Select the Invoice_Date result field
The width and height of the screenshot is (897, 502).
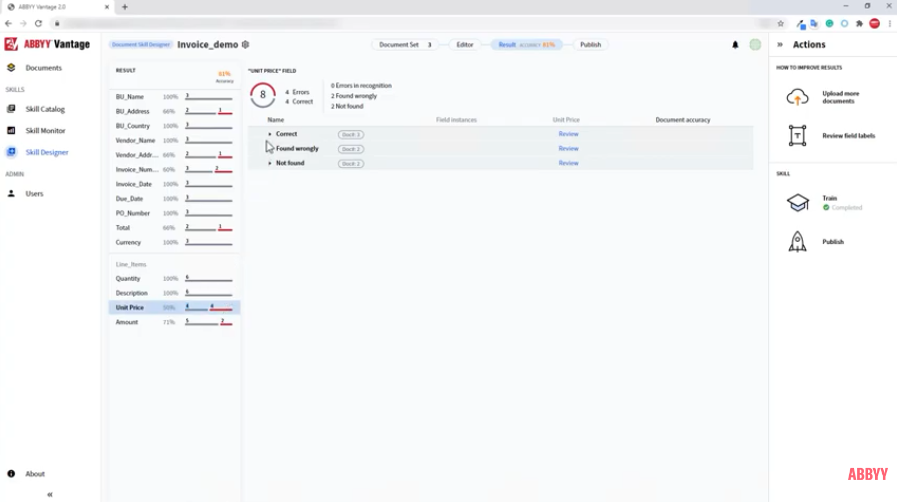click(x=174, y=184)
